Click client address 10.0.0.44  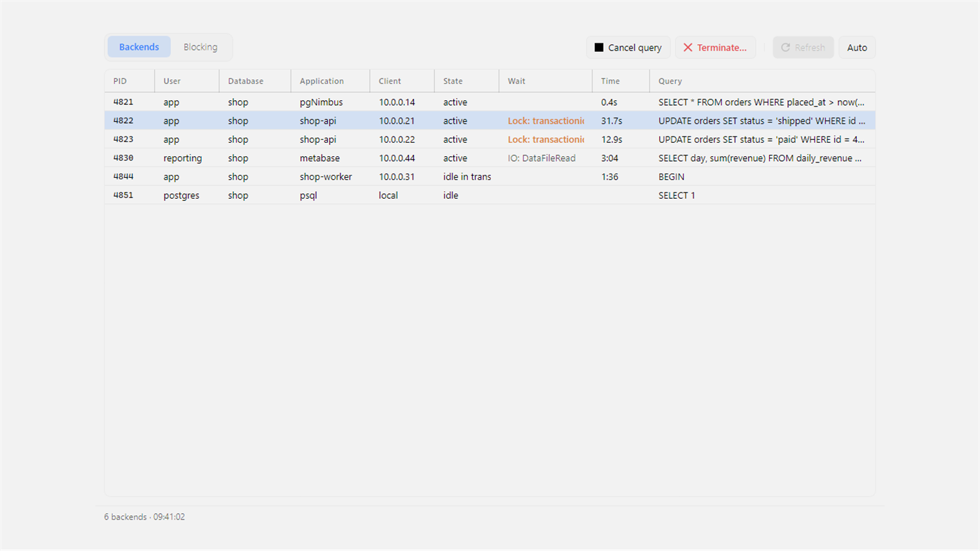pos(397,158)
